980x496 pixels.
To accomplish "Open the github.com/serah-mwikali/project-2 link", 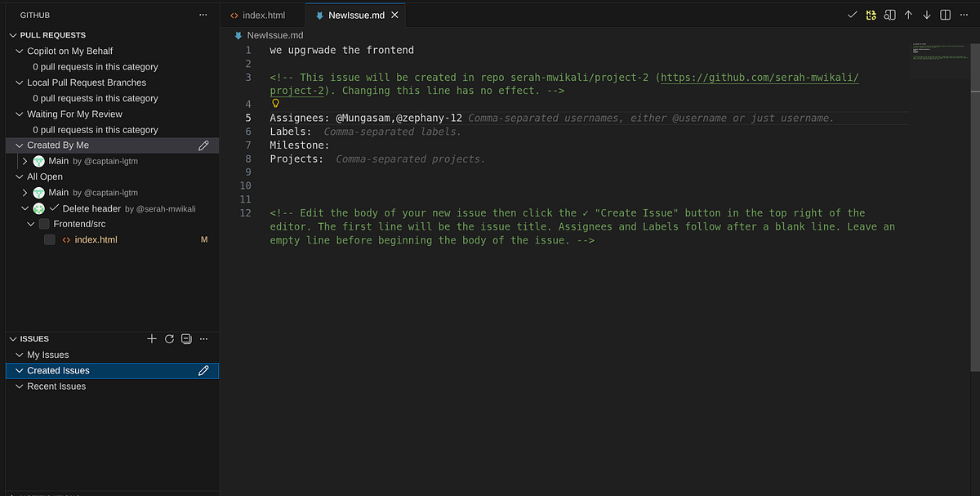I will (759, 78).
